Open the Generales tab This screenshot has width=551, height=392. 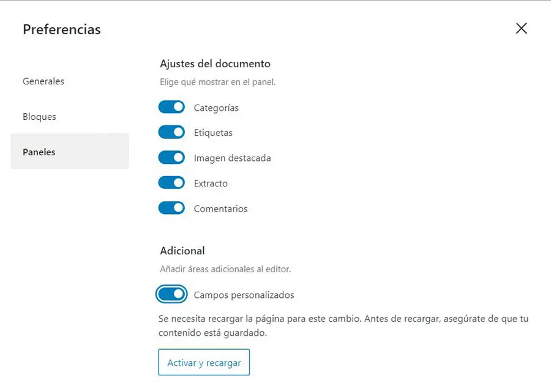pos(43,81)
